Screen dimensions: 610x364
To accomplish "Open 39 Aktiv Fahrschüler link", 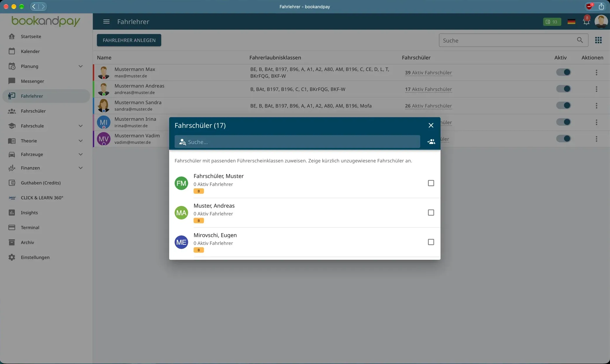I will coord(428,73).
